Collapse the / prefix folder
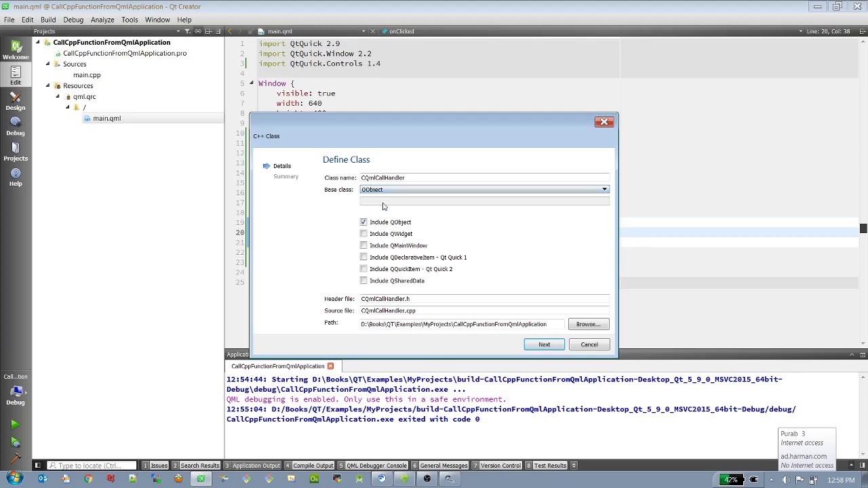Viewport: 868px width, 488px height. coord(67,108)
